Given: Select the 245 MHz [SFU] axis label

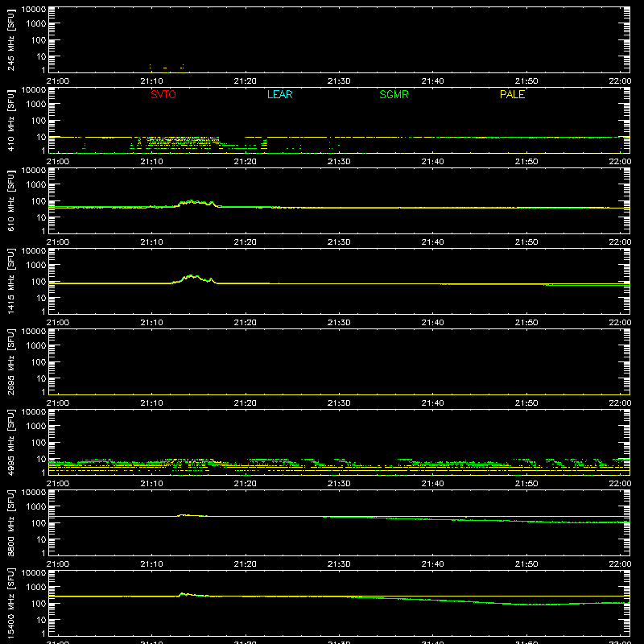Looking at the screenshot, I should pyautogui.click(x=10, y=39).
